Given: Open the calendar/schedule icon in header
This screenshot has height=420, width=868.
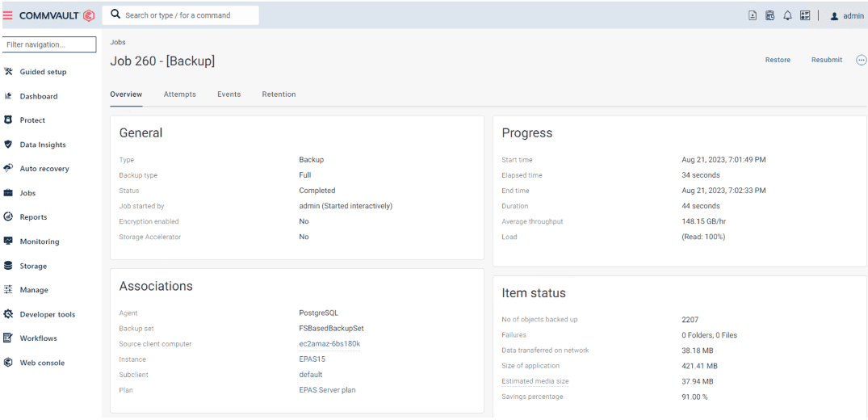Looking at the screenshot, I should 769,16.
